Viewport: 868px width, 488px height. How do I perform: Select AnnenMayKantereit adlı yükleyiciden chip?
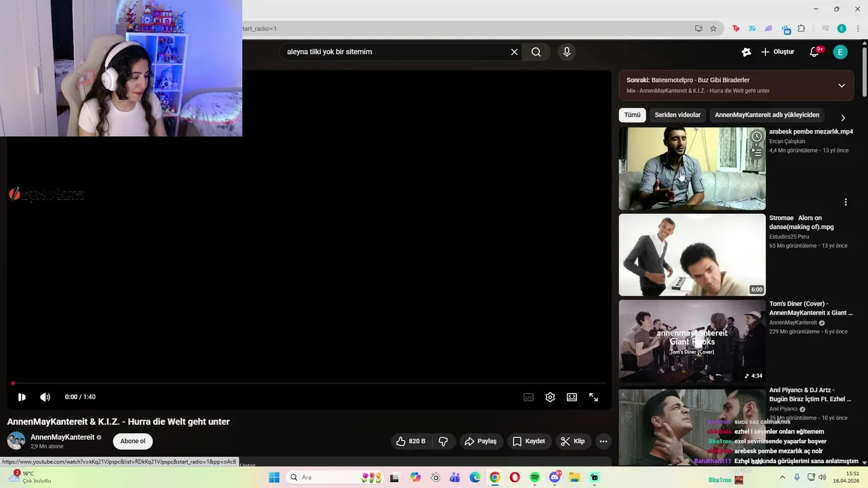click(767, 115)
